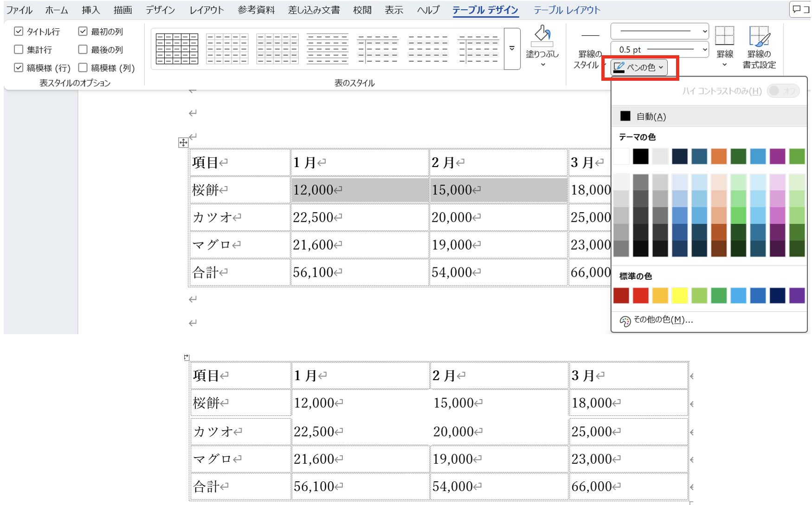Image resolution: width=812 pixels, height=505 pixels.
Task: Choose 自動 pen color option
Action: (x=651, y=117)
